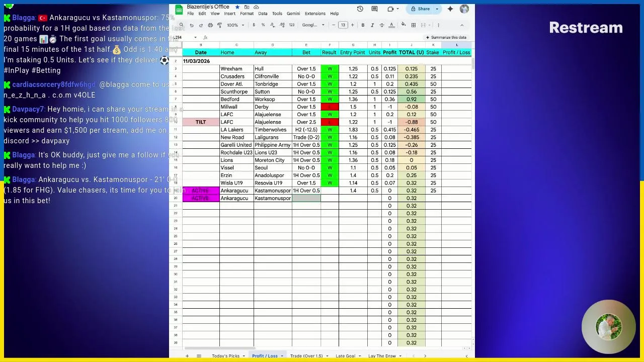Viewport: 644px width, 362px height.
Task: Open Profit / Loss tab menu arrow
Action: pos(282,356)
